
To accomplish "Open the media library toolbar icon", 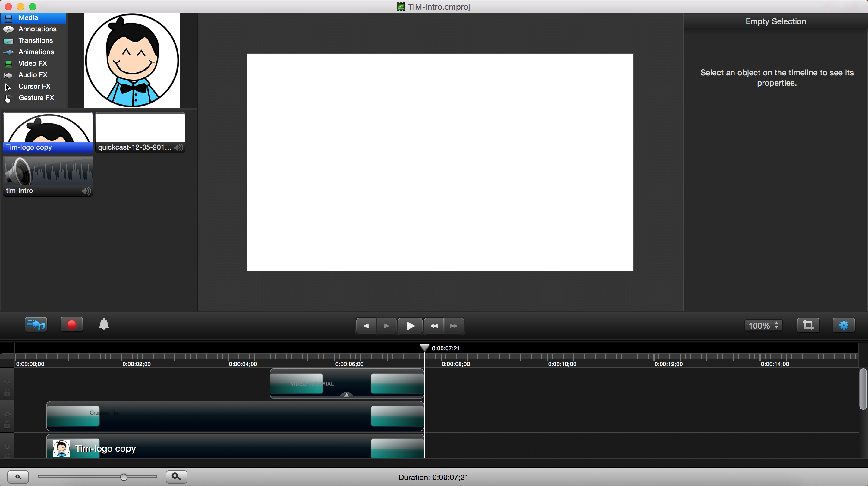I will point(36,325).
